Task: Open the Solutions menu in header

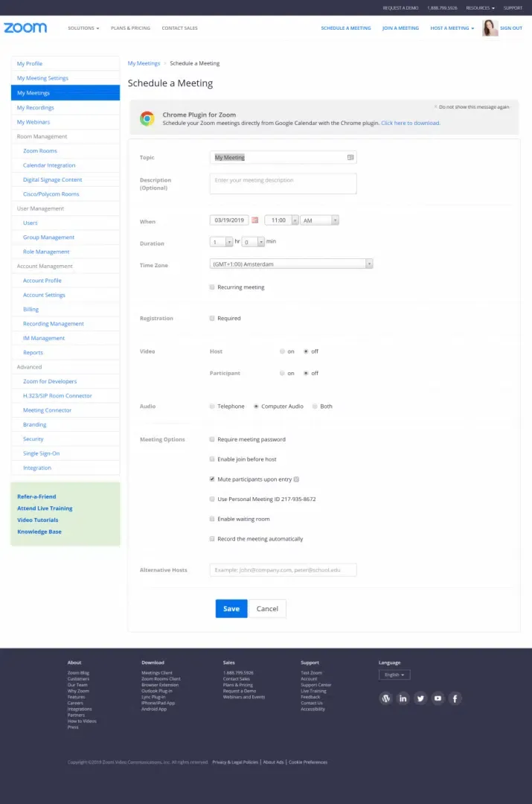Action: [x=83, y=28]
